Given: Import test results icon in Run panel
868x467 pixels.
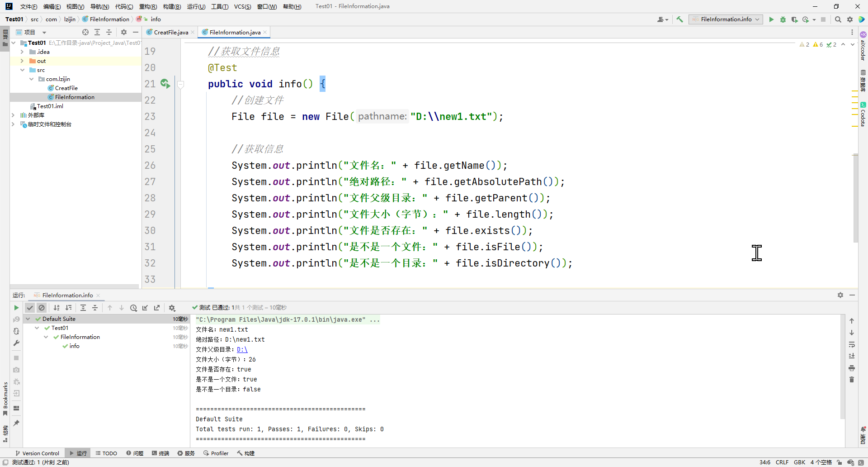Looking at the screenshot, I should click(145, 308).
